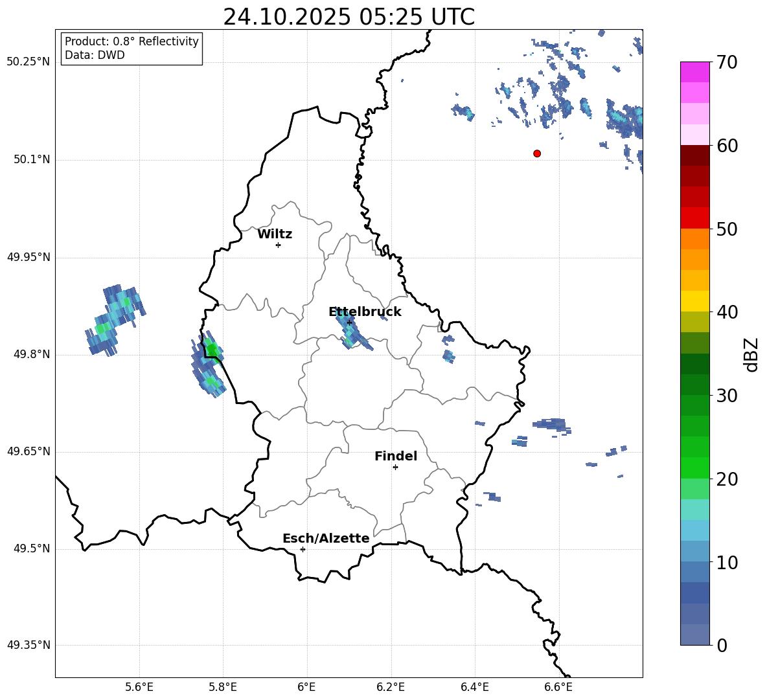767x700 pixels.
Task: Click the 60 colorbar tick label
Action: (x=727, y=146)
